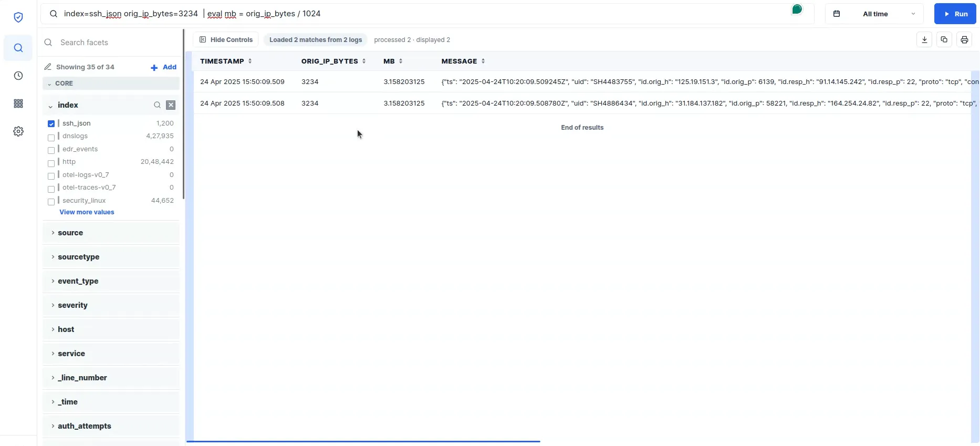The width and height of the screenshot is (980, 446).
Task: Click Loaded 2 matches from 2 logs badge
Action: click(x=316, y=39)
